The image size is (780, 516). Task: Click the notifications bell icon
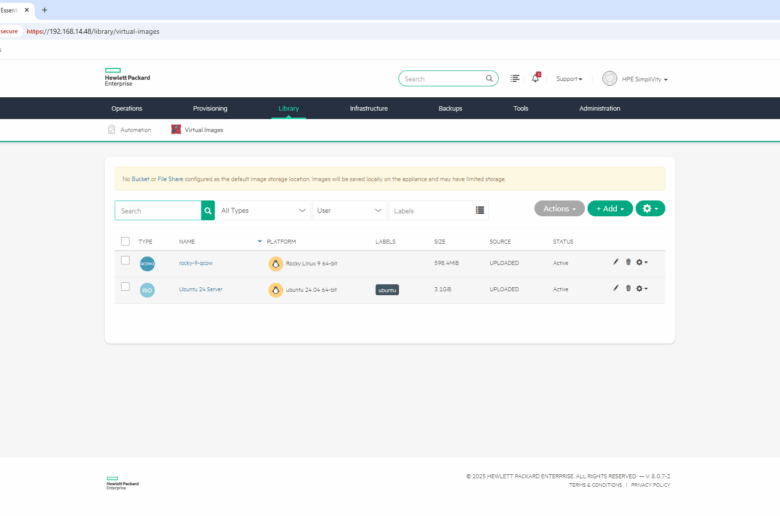pos(535,78)
